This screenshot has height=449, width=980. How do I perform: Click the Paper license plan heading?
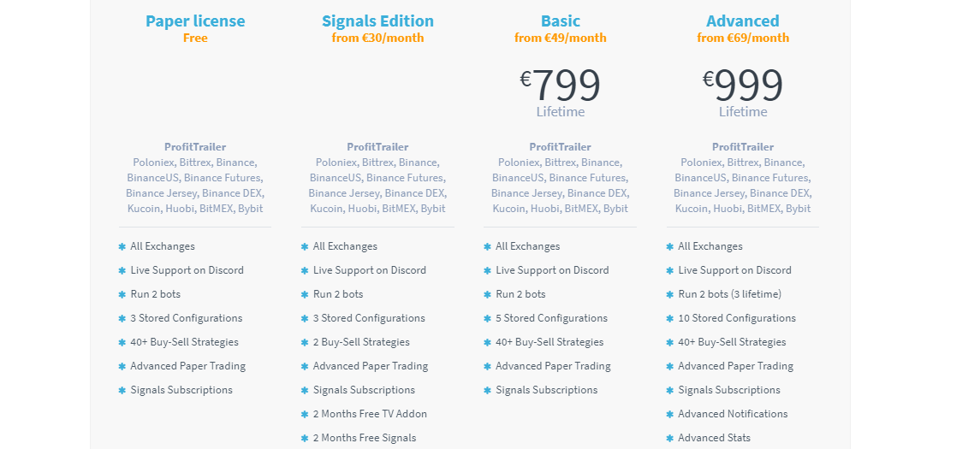tap(195, 21)
